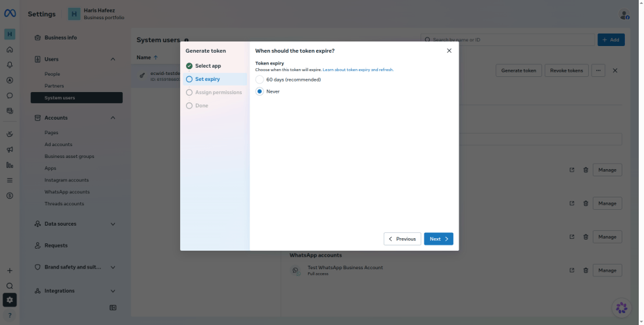Open the H business portfolio tile in the rail
This screenshot has width=644, height=325.
click(10, 34)
